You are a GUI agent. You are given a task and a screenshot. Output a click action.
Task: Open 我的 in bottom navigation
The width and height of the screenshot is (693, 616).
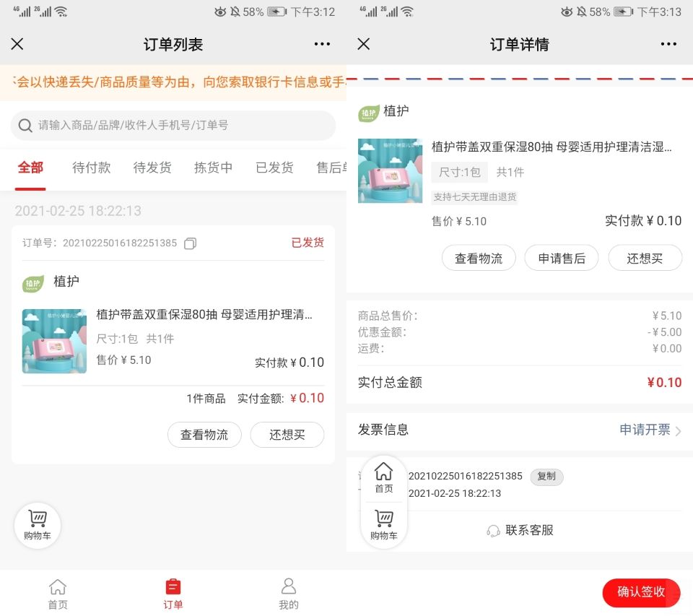pyautogui.click(x=289, y=594)
